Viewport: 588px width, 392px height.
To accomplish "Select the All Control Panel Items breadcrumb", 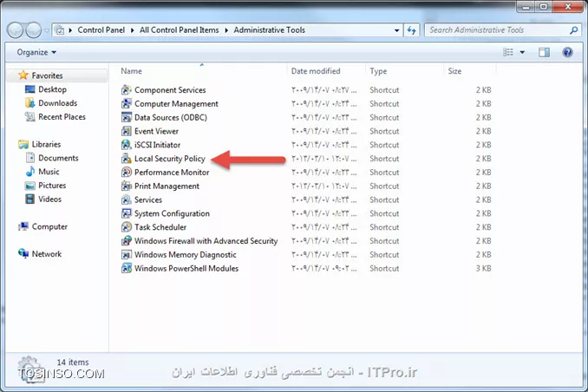I will (x=180, y=30).
